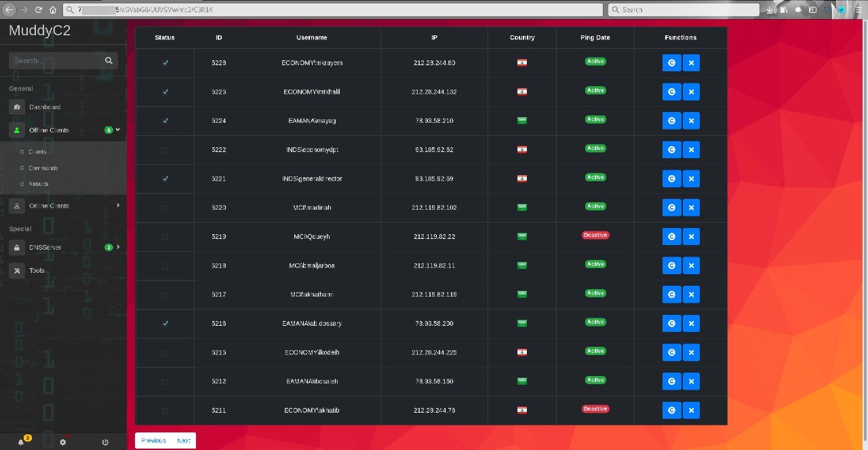Viewport: 868px width, 450px height.
Task: Go to the Next page
Action: (184, 440)
